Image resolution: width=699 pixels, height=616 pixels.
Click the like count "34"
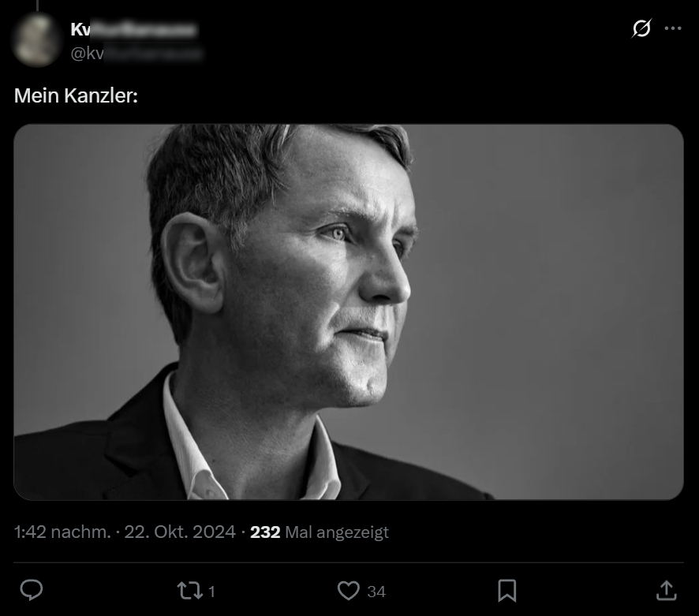376,591
